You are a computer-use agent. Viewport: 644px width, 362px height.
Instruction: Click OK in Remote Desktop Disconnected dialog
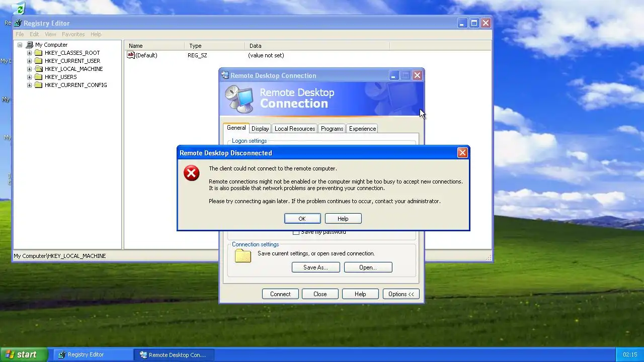pyautogui.click(x=302, y=219)
